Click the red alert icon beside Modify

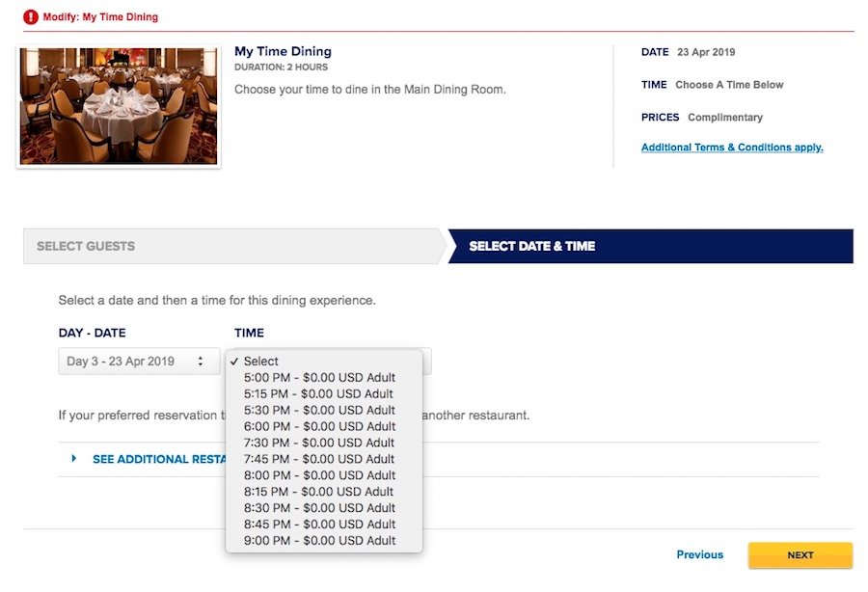click(31, 17)
